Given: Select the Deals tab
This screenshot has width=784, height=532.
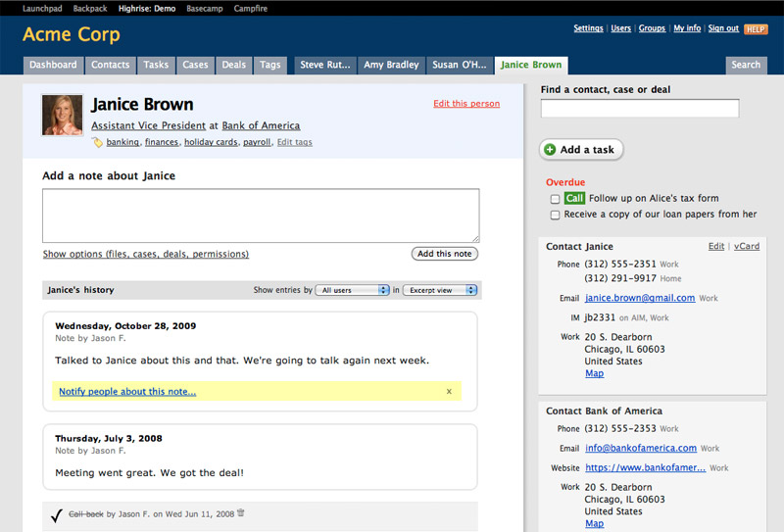Looking at the screenshot, I should tap(234, 65).
